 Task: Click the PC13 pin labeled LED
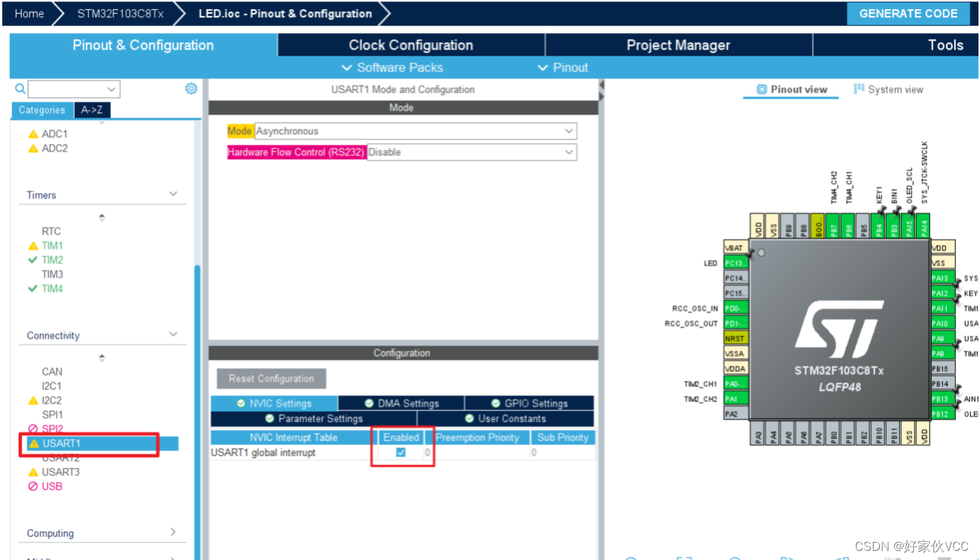[x=735, y=263]
